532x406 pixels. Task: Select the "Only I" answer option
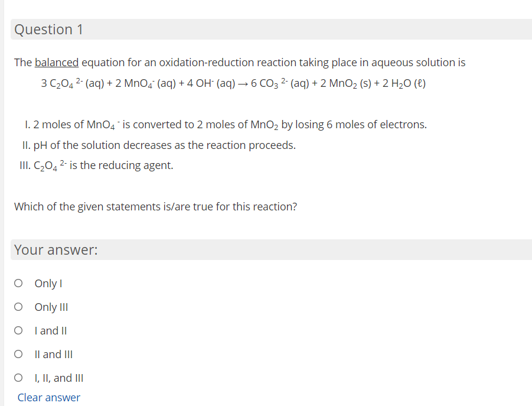pyautogui.click(x=18, y=284)
